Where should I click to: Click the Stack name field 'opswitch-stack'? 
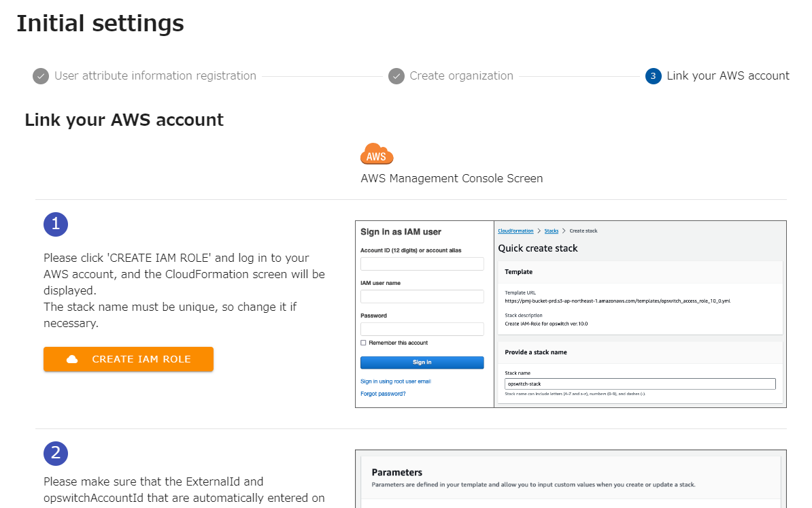point(640,384)
